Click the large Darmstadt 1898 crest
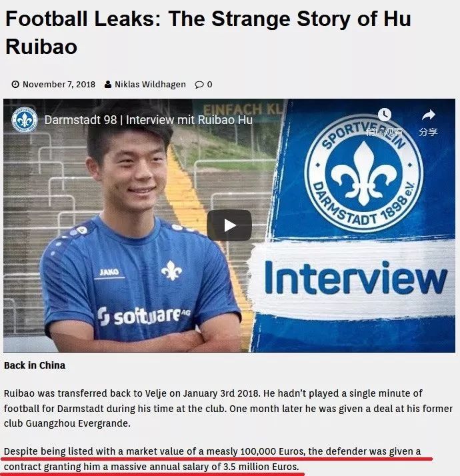Screen dimensions: 460x476 [x=364, y=173]
